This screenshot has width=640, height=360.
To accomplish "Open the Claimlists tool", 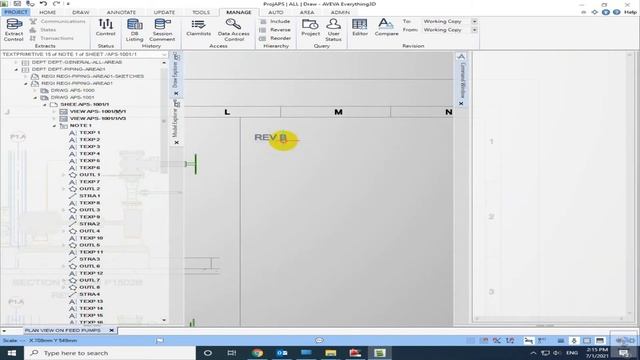I will coord(198,28).
